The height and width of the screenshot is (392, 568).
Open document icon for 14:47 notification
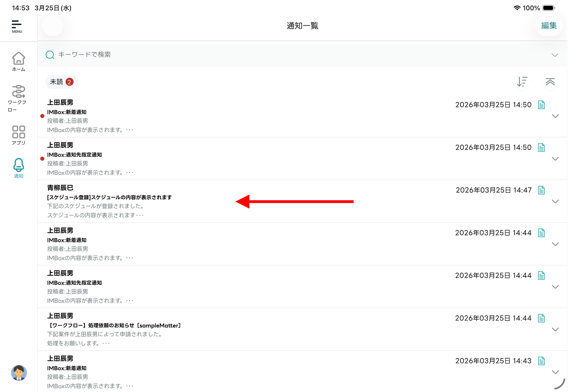pos(541,190)
